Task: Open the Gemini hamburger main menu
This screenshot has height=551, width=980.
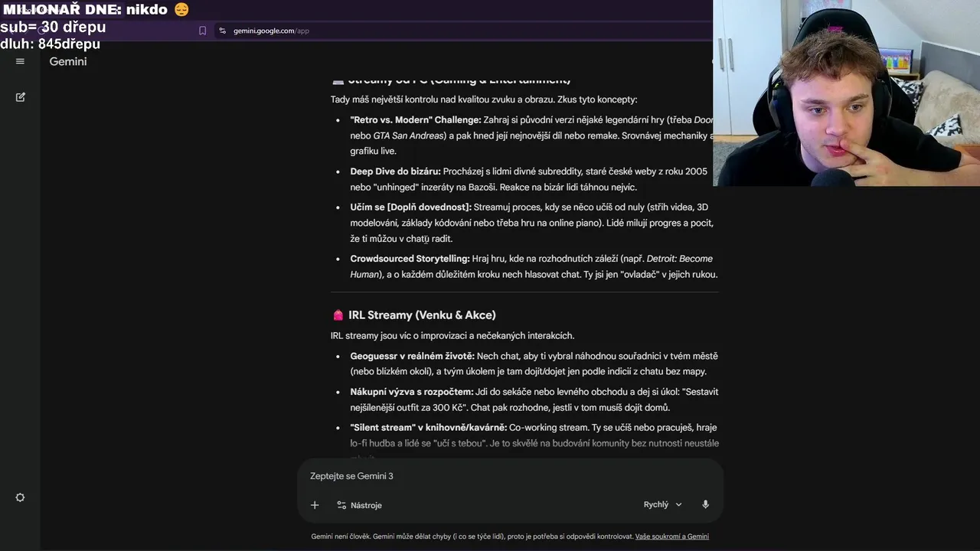Action: [20, 61]
